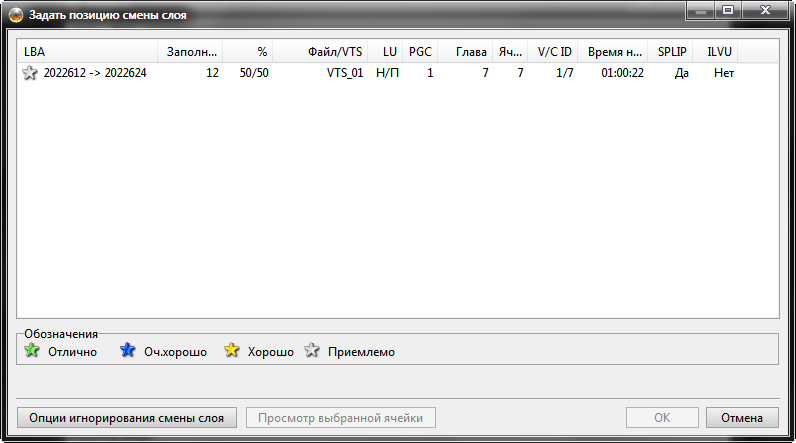Click the V/C ID column header
This screenshot has width=796, height=443.
click(553, 52)
